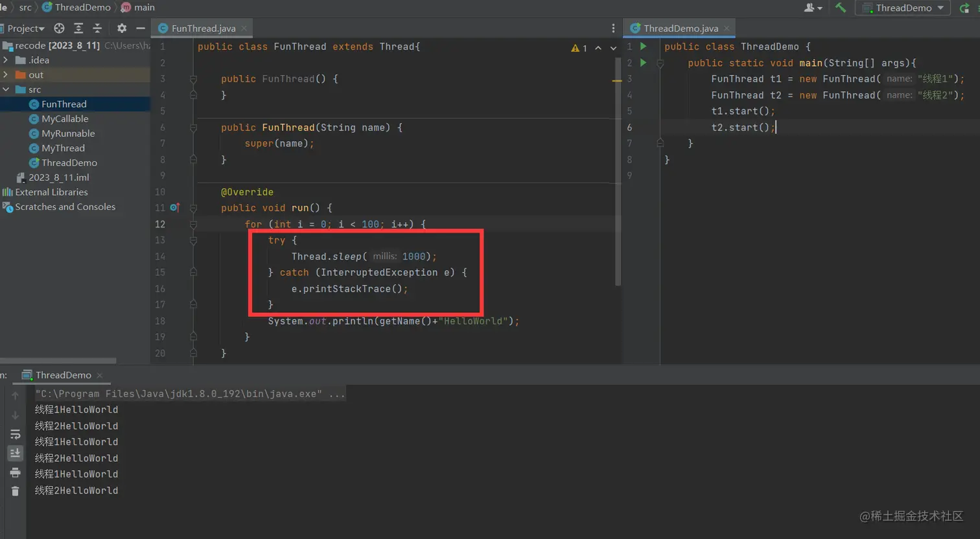This screenshot has height=539, width=980.
Task: Click the @Override annotation on line 10
Action: [247, 192]
